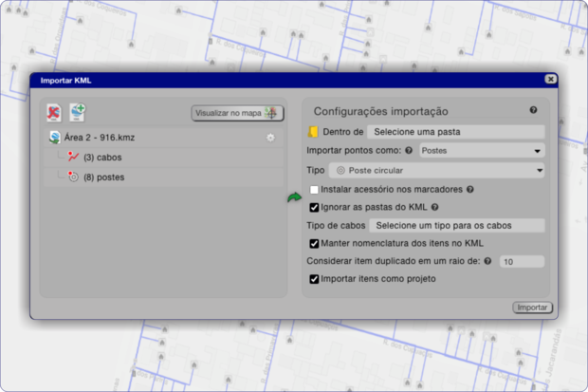The height and width of the screenshot is (392, 588).
Task: Click the yellow folder icon beside Dentro de
Action: click(313, 132)
